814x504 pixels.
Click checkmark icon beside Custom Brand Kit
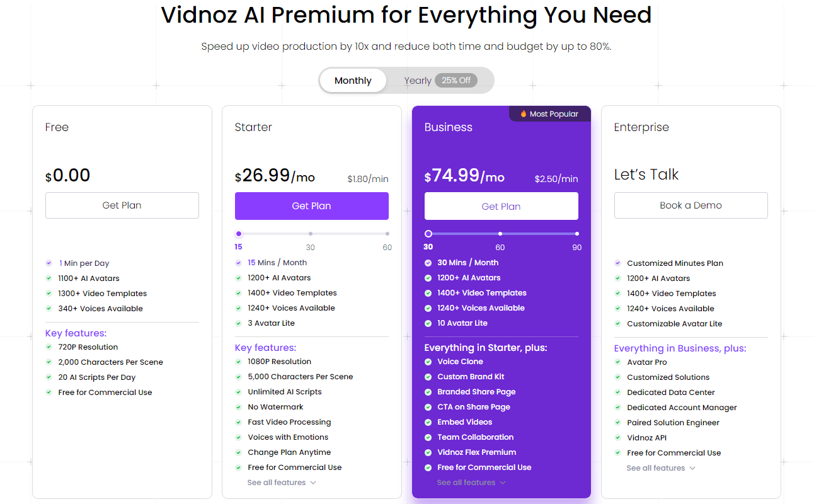point(428,377)
